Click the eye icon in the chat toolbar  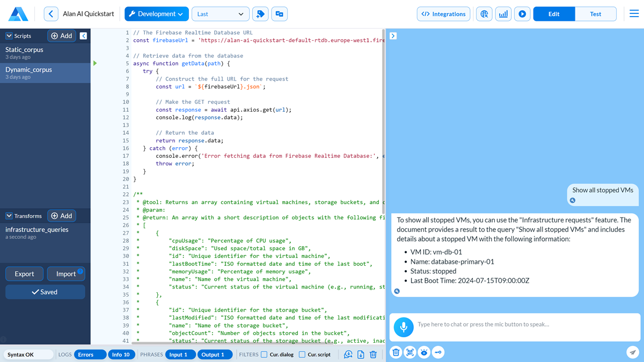424,352
